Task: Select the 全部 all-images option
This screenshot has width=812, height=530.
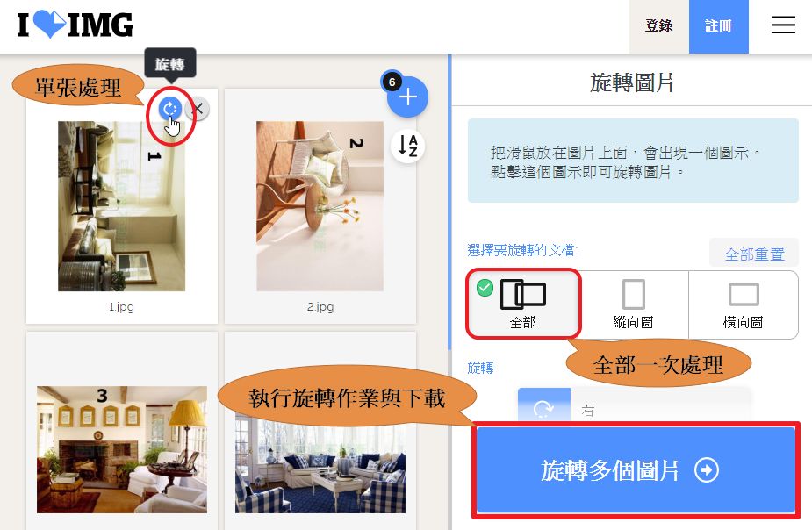Action: point(523,304)
